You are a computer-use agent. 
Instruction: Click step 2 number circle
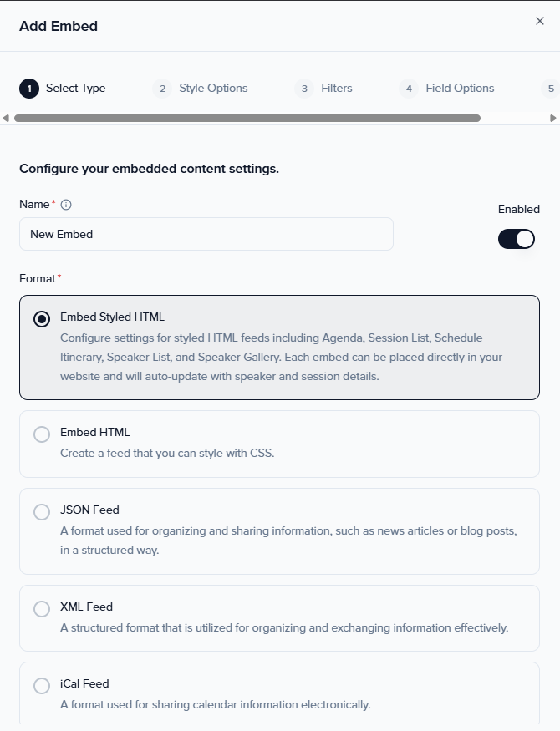pos(162,89)
